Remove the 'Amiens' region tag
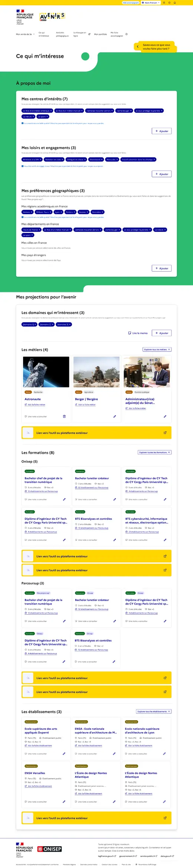 pos(32,212)
